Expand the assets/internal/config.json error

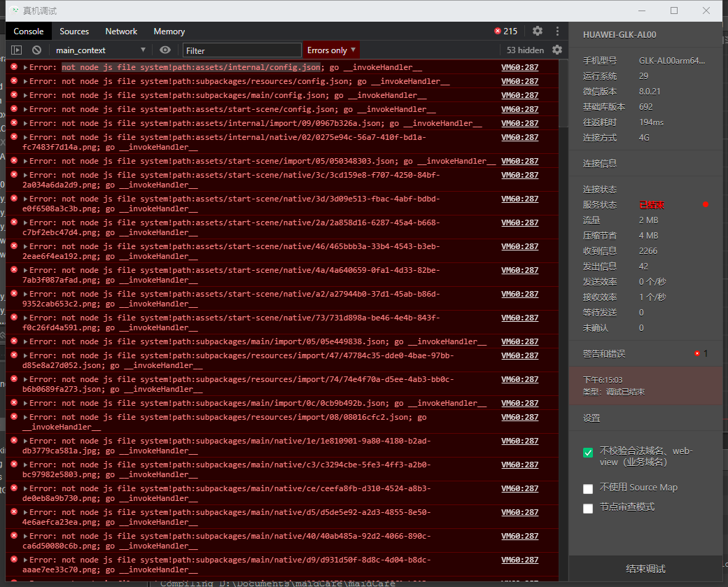pos(25,68)
